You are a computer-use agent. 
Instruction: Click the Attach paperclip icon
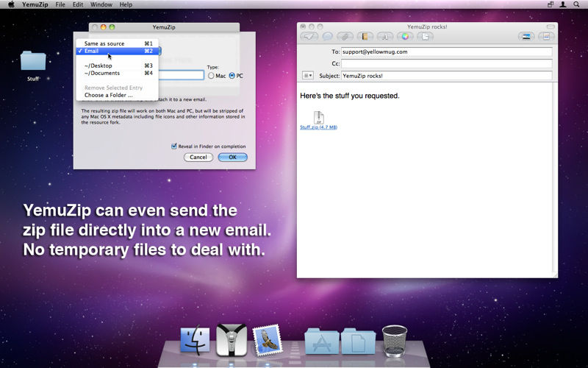point(345,36)
